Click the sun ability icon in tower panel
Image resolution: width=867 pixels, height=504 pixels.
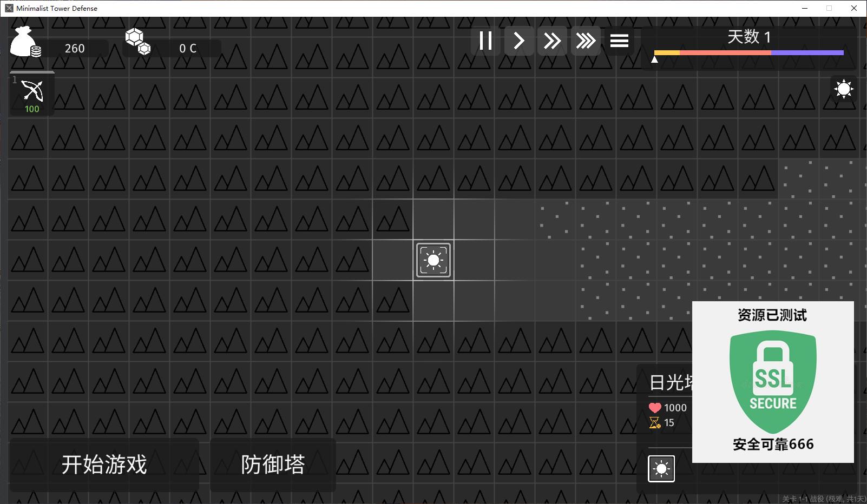661,468
